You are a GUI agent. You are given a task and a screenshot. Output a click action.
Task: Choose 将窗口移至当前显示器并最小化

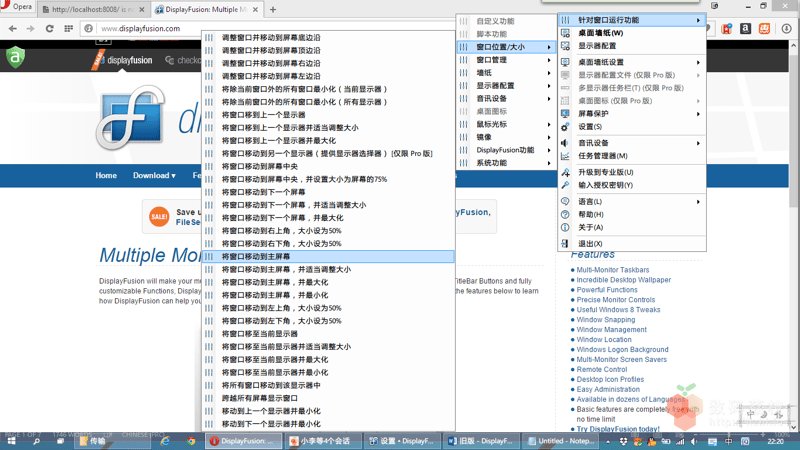coord(328,372)
